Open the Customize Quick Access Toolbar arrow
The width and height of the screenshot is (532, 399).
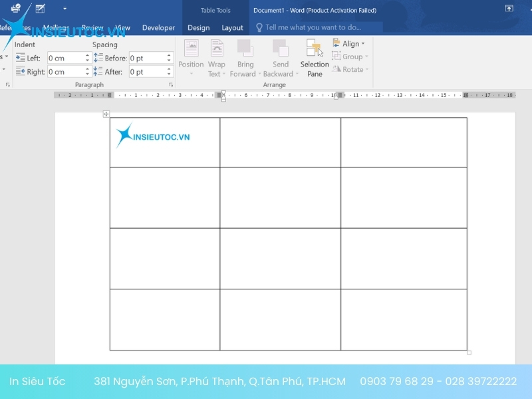pyautogui.click(x=65, y=9)
